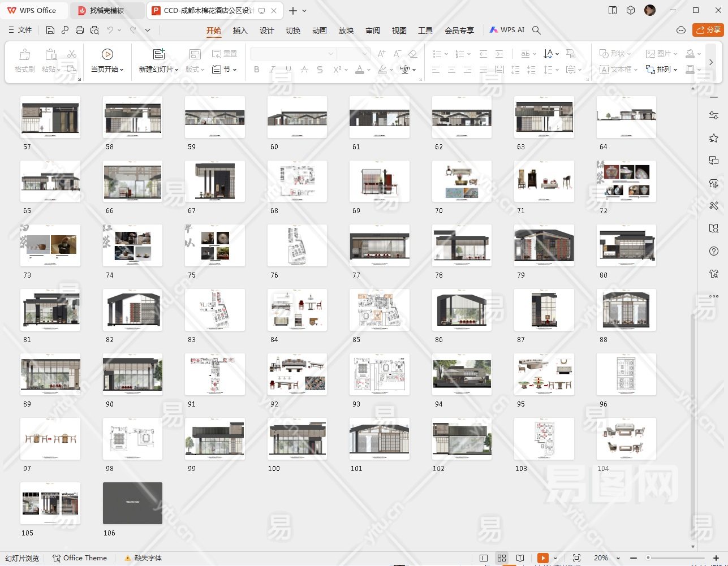Viewport: 728px width, 566px height.
Task: Click the WPS AI button
Action: pos(507,30)
